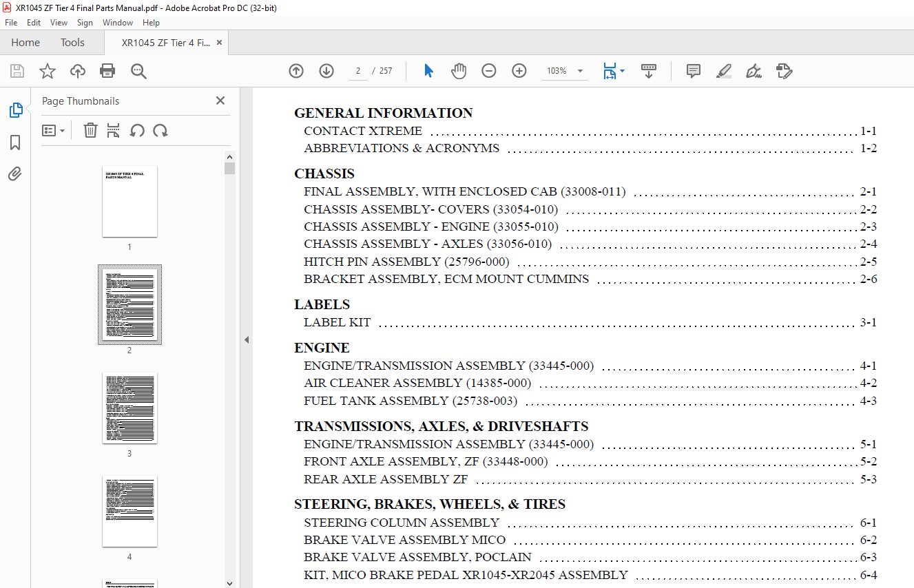Choose the Selection arrow tool

coord(428,71)
